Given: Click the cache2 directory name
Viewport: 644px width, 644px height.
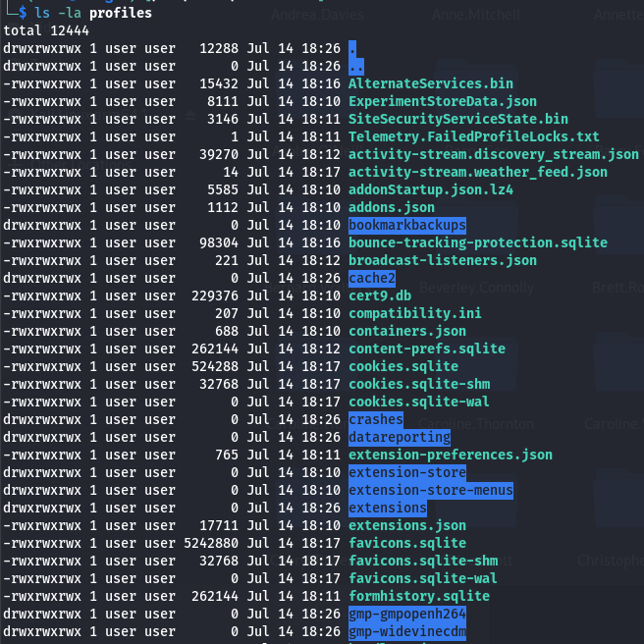Looking at the screenshot, I should (x=372, y=278).
